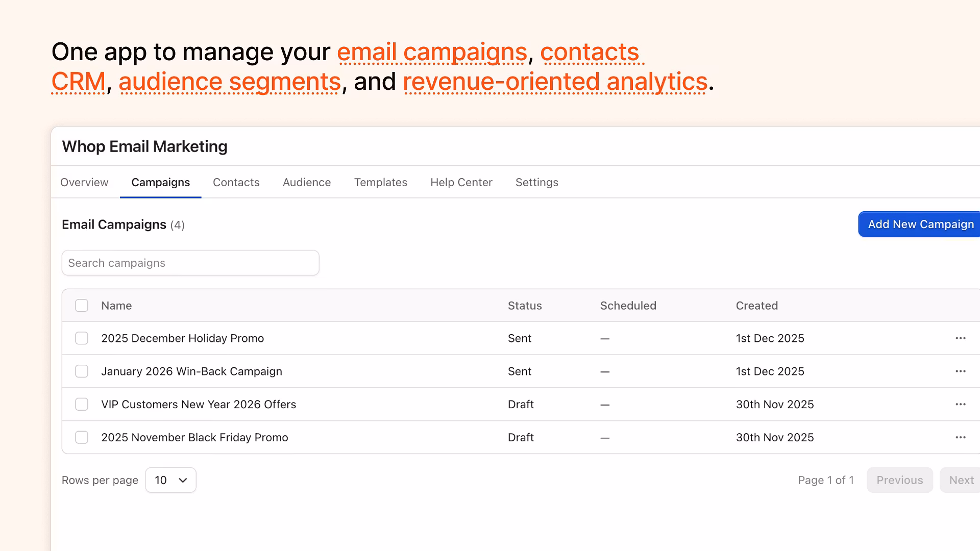980x551 pixels.
Task: Check the 2025 December Holiday Promo row
Action: [82, 338]
